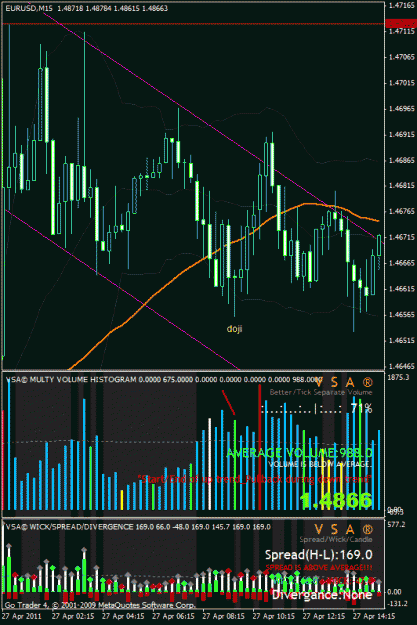Click the large green 1.4866 price readout
Image resolution: width=417 pixels, height=625 pixels.
(336, 501)
